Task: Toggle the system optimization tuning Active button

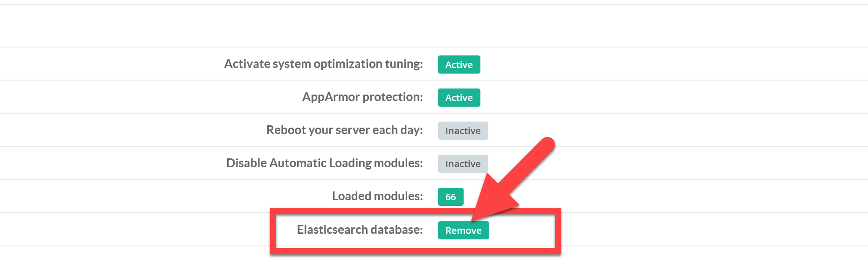Action: click(x=458, y=65)
